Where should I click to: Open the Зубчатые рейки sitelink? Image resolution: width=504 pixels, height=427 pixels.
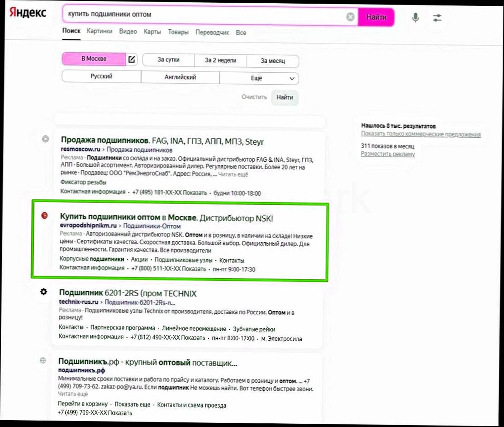coord(254,329)
